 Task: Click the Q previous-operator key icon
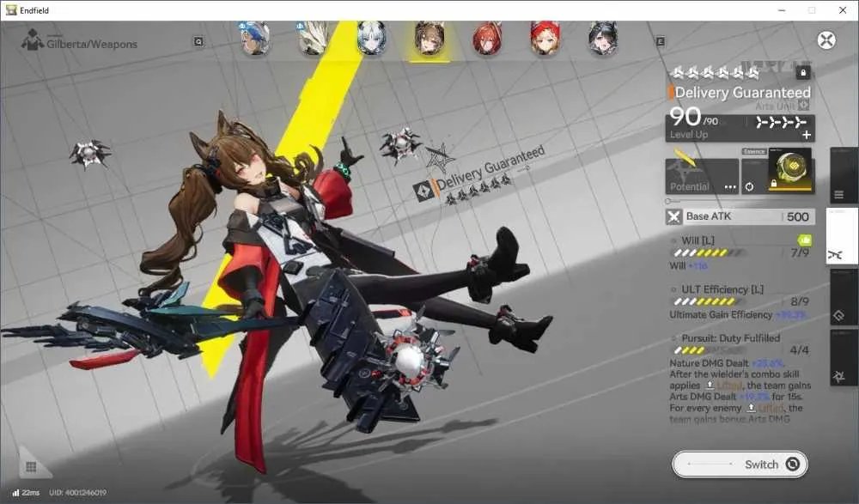(198, 41)
